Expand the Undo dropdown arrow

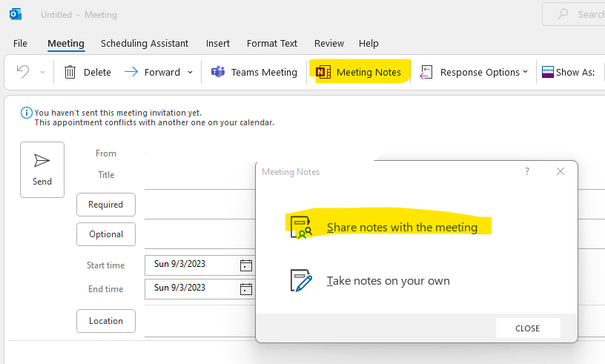[42, 72]
